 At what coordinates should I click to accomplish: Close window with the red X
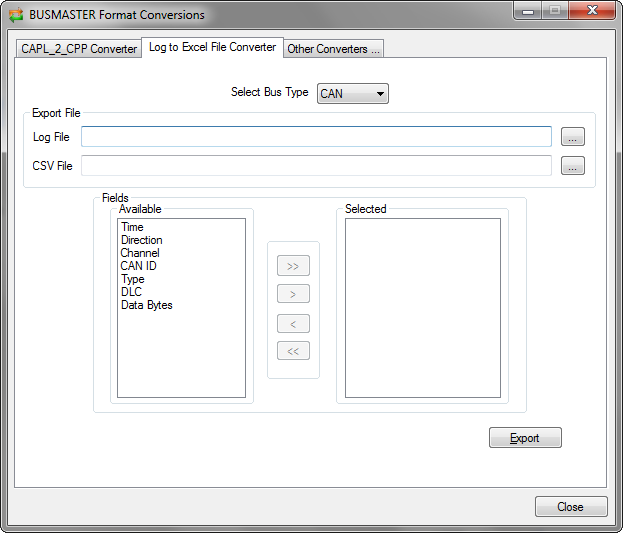(x=592, y=10)
